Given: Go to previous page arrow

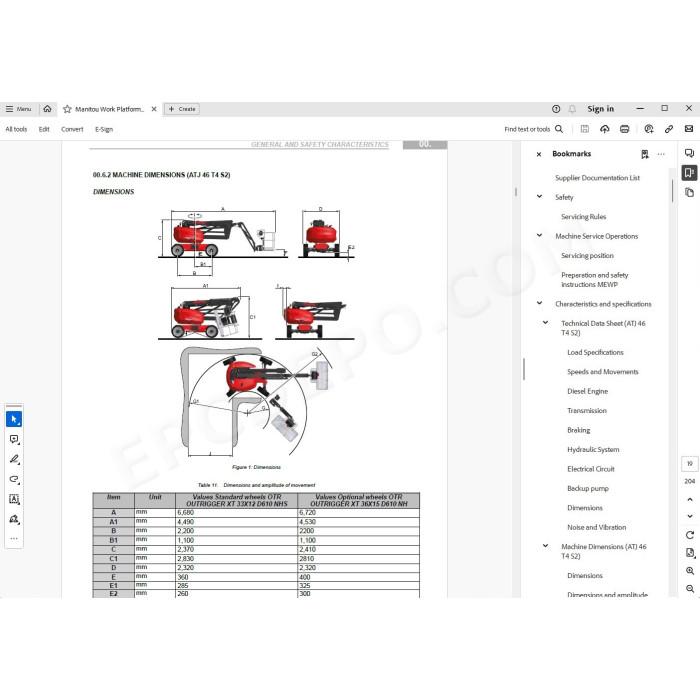Looking at the screenshot, I should pos(690,500).
